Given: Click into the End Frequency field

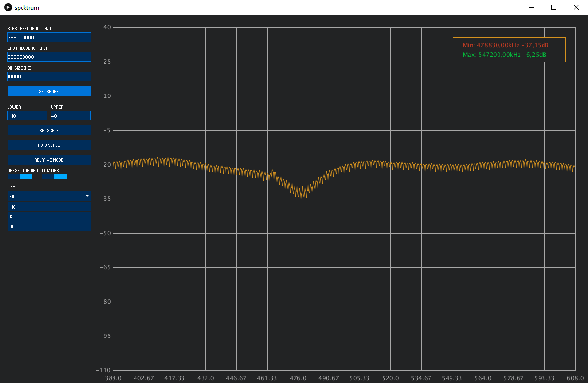Looking at the screenshot, I should (49, 57).
